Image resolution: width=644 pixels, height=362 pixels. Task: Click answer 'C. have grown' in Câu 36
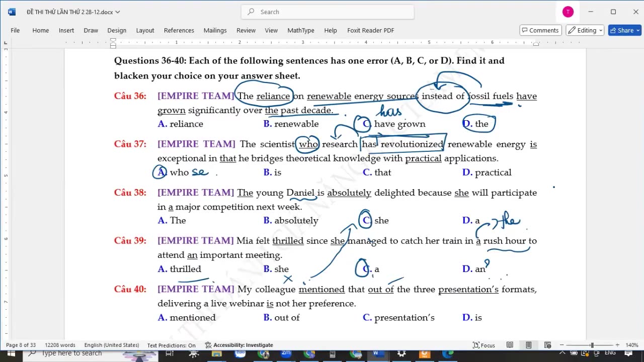[394, 124]
